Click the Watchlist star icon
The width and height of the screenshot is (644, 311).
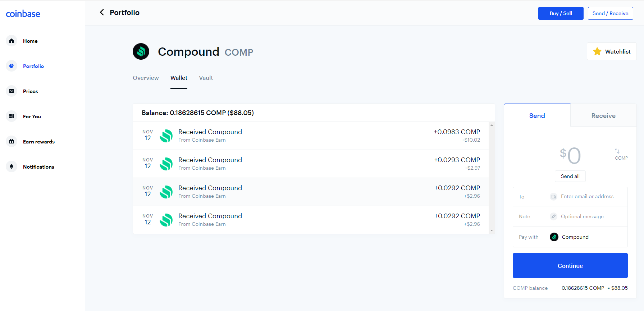pyautogui.click(x=597, y=51)
